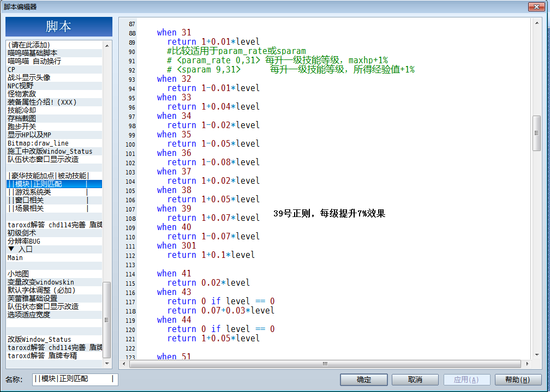
Task: Select the ▼ 入口 section entry
Action: 55,249
